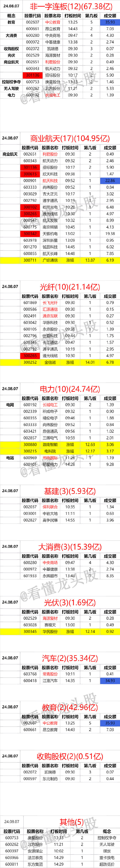The image size is (120, 868).
Task: Select stock name 汇源通信
Action: pos(50,309)
